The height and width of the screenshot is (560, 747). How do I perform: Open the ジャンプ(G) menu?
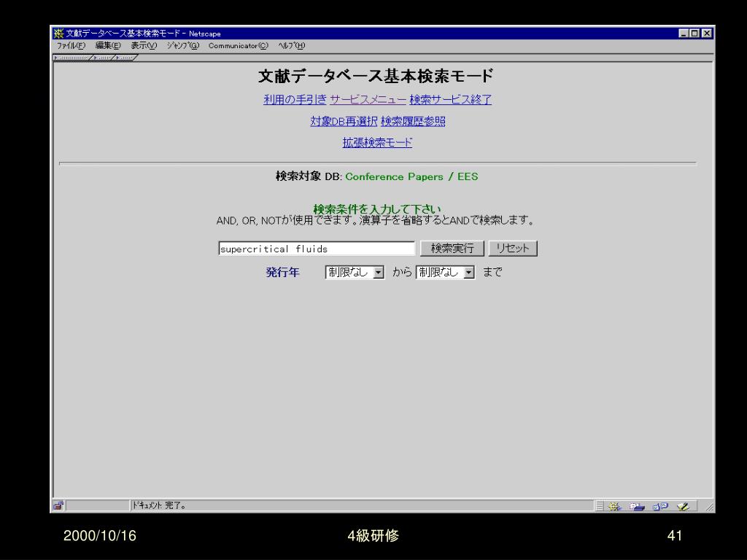(183, 46)
